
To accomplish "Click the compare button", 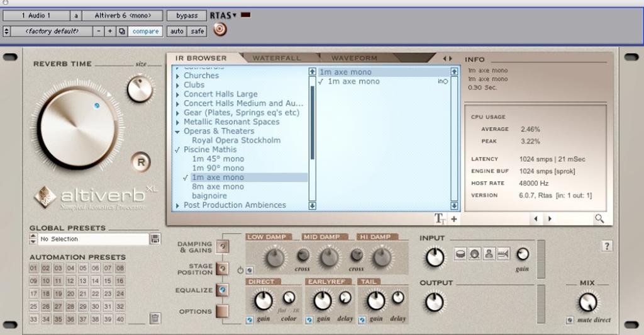I will click(x=145, y=31).
